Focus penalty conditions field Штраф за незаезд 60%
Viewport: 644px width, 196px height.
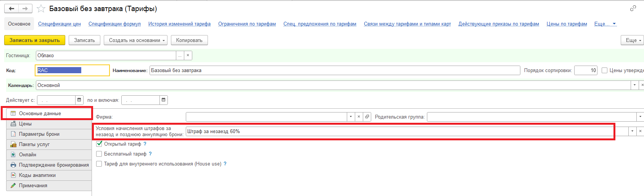[x=407, y=131]
